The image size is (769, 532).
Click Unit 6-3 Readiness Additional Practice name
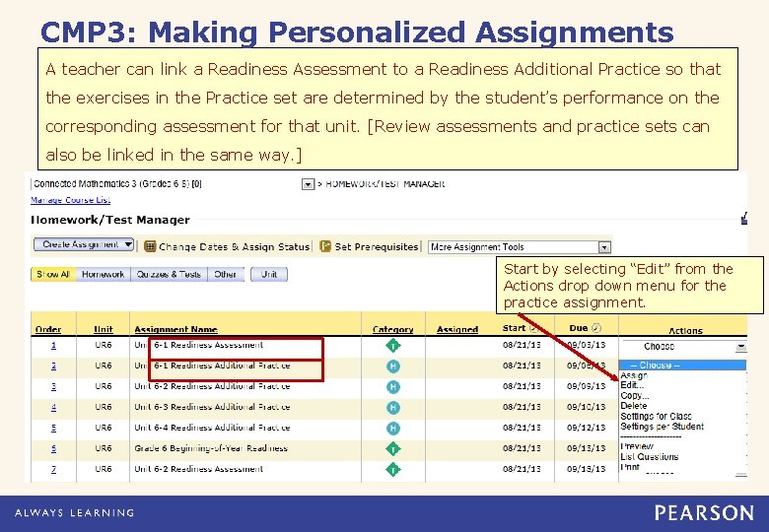tap(212, 407)
